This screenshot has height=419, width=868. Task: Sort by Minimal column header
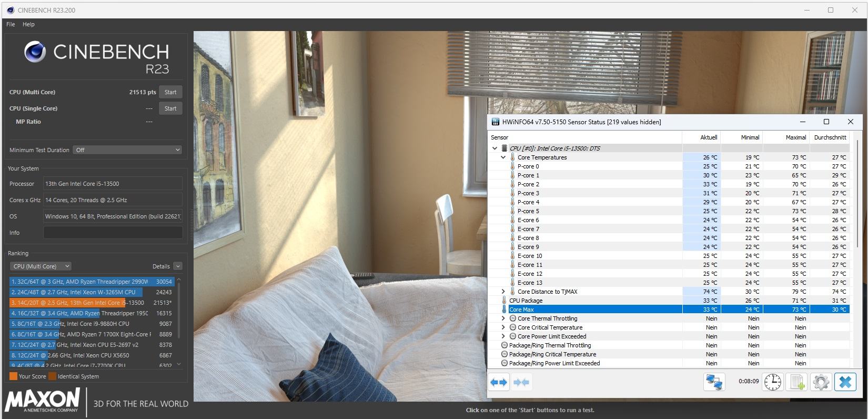(x=742, y=137)
